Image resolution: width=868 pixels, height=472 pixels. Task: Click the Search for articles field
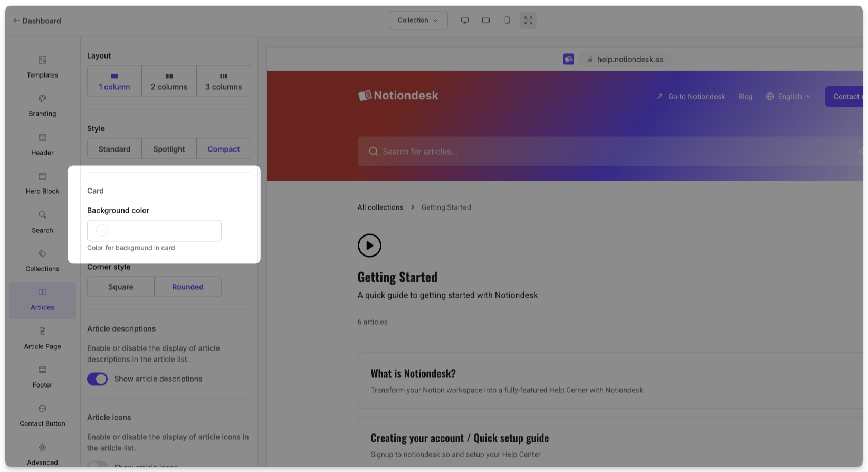click(611, 152)
